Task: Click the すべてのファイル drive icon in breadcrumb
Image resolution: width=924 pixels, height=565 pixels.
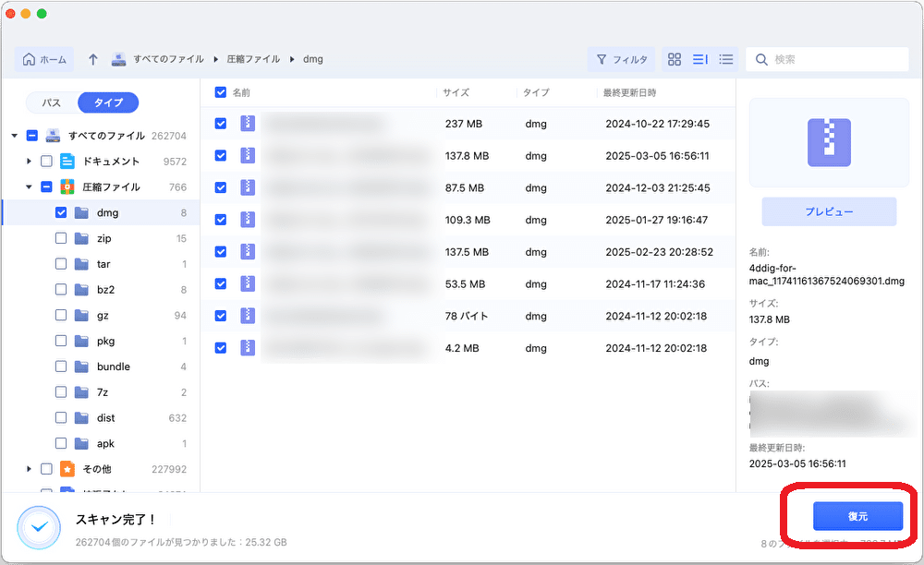Action: click(x=117, y=58)
